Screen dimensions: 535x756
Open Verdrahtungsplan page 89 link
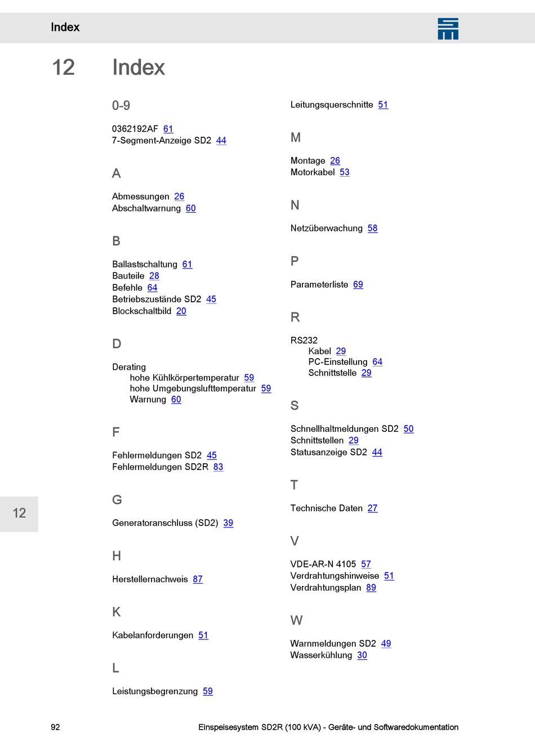[371, 588]
